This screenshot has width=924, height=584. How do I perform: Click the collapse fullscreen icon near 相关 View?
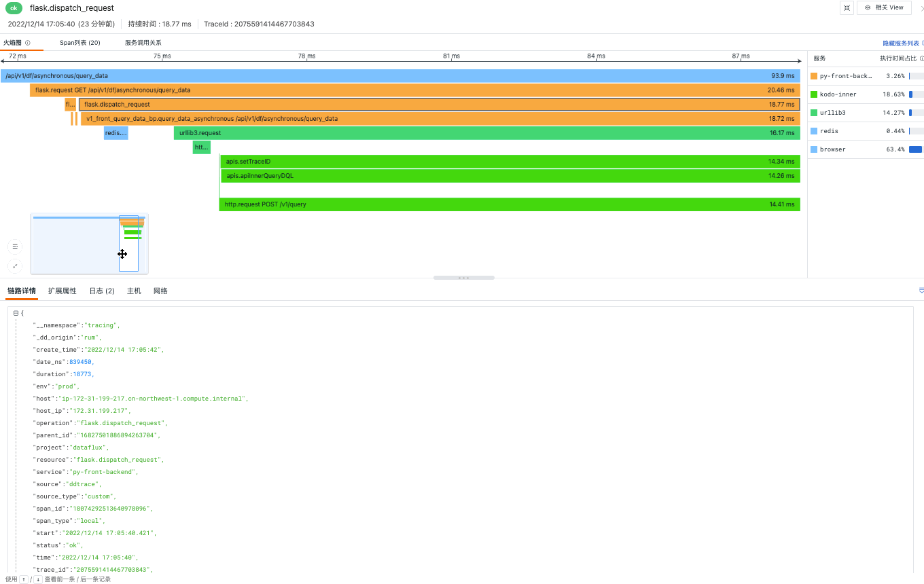847,7
